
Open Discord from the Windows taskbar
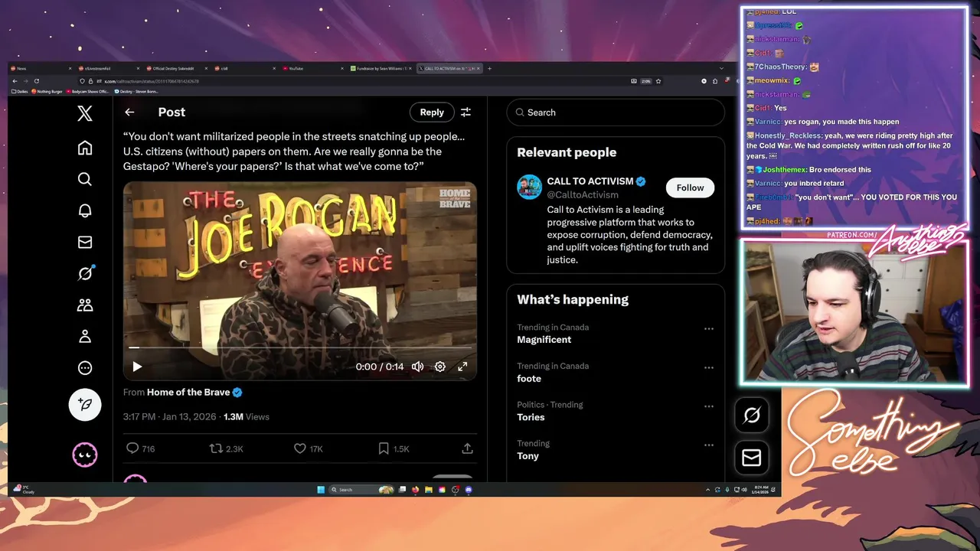(469, 490)
